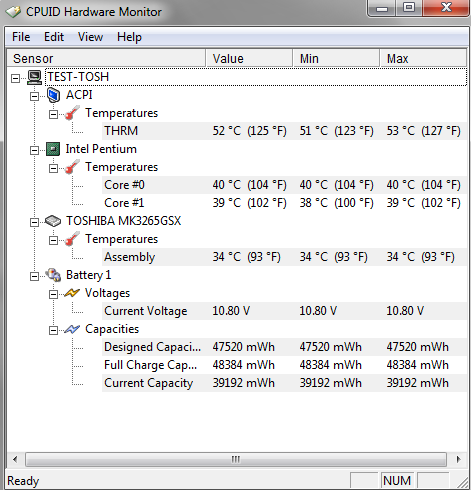Select the Current Voltage row
Screen dimensions: 471x490
(x=284, y=311)
